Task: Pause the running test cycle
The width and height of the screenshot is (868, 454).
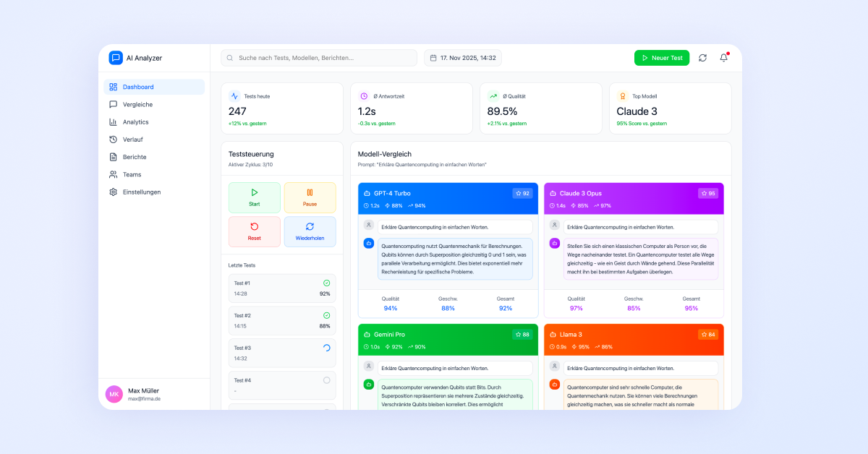Action: (310, 197)
